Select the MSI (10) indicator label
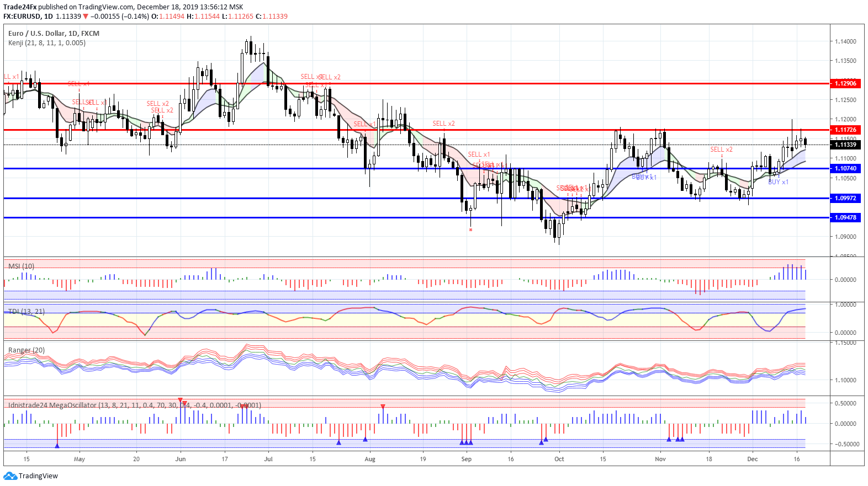Screen dimensions: 868x486 (21, 266)
